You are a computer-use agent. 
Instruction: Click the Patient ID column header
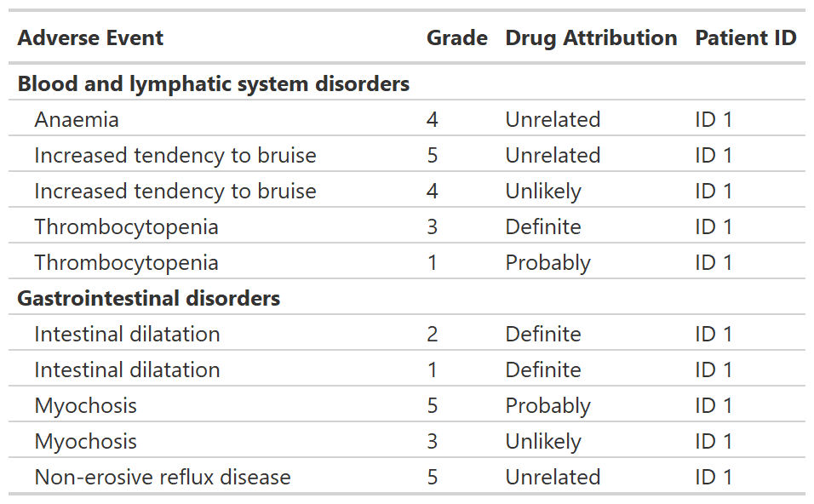point(745,38)
